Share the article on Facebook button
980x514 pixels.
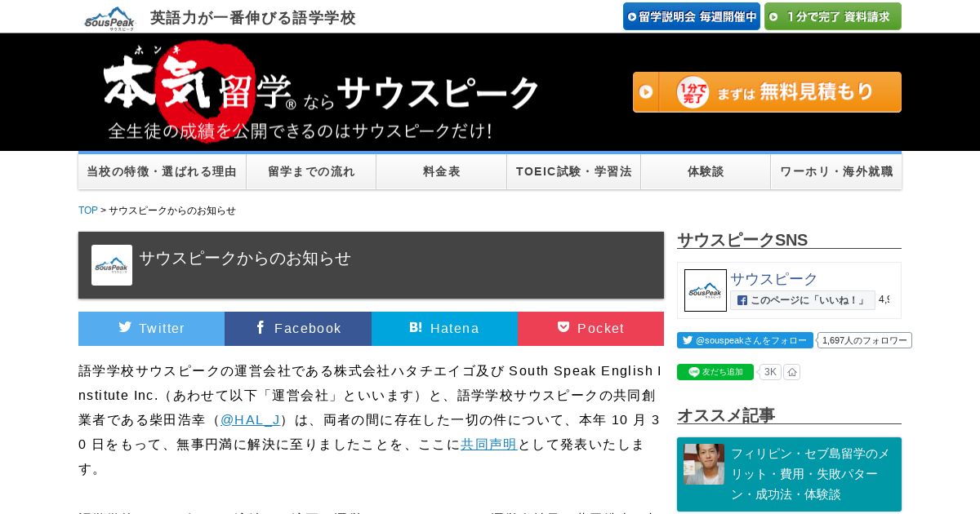(x=298, y=329)
